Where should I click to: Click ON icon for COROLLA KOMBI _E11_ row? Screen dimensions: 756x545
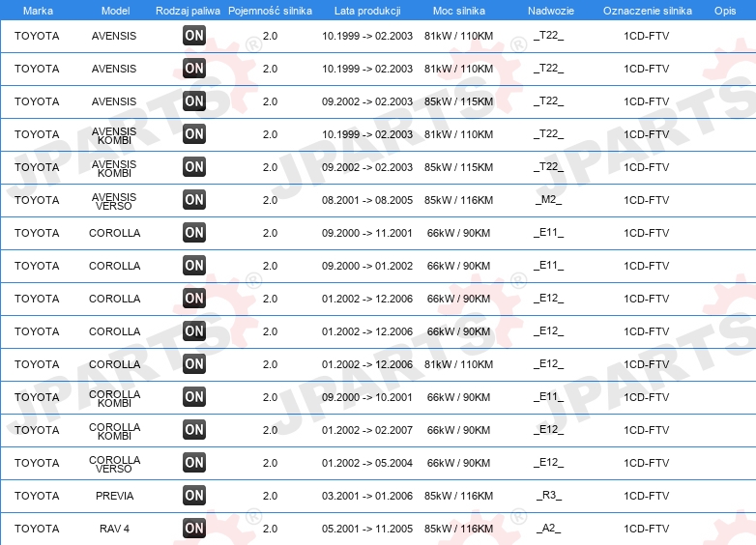(x=194, y=396)
